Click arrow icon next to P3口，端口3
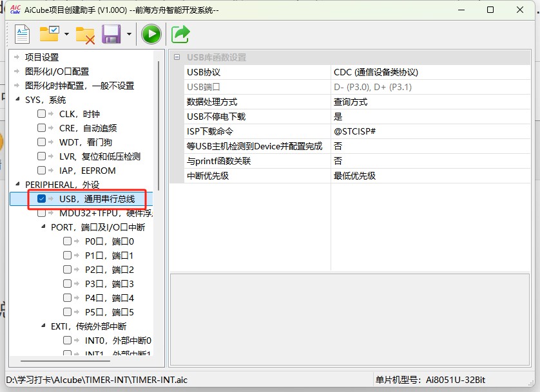Viewport: 540px width, 392px height. point(77,283)
